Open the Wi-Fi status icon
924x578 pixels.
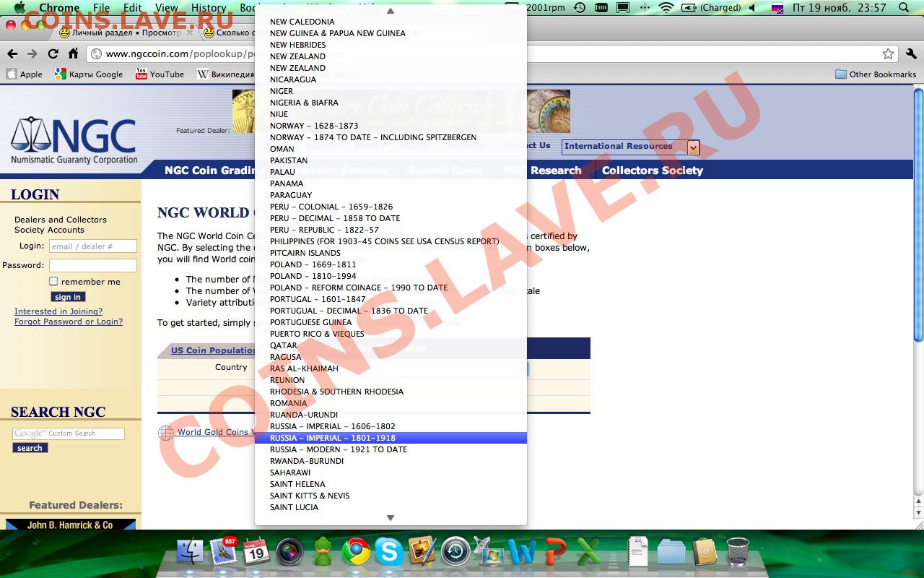tap(666, 8)
